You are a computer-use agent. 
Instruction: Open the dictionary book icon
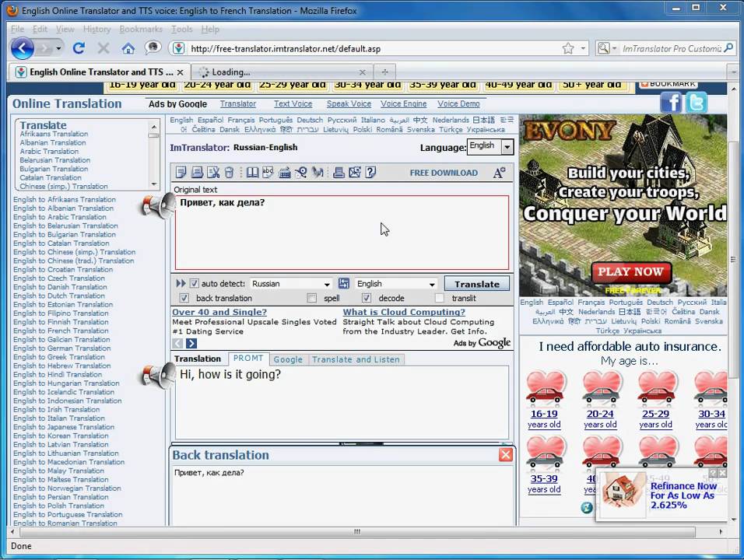tap(252, 172)
